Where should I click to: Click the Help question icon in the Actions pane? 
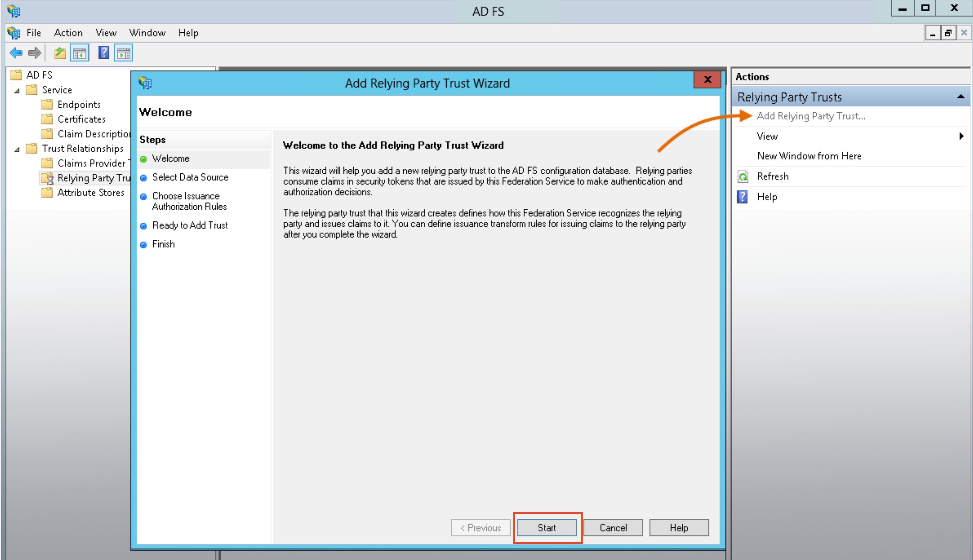(x=742, y=197)
